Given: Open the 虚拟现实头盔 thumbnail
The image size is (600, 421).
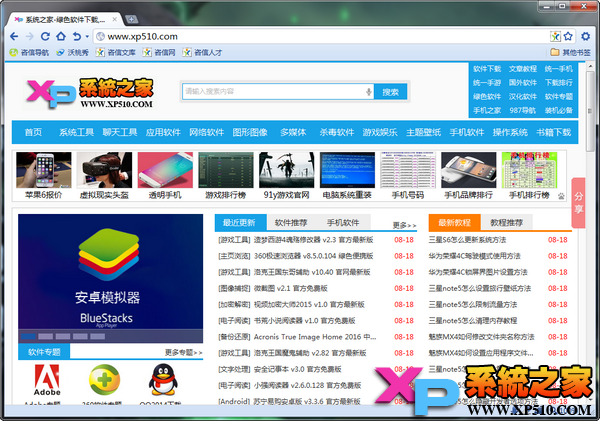Looking at the screenshot, I should [104, 176].
